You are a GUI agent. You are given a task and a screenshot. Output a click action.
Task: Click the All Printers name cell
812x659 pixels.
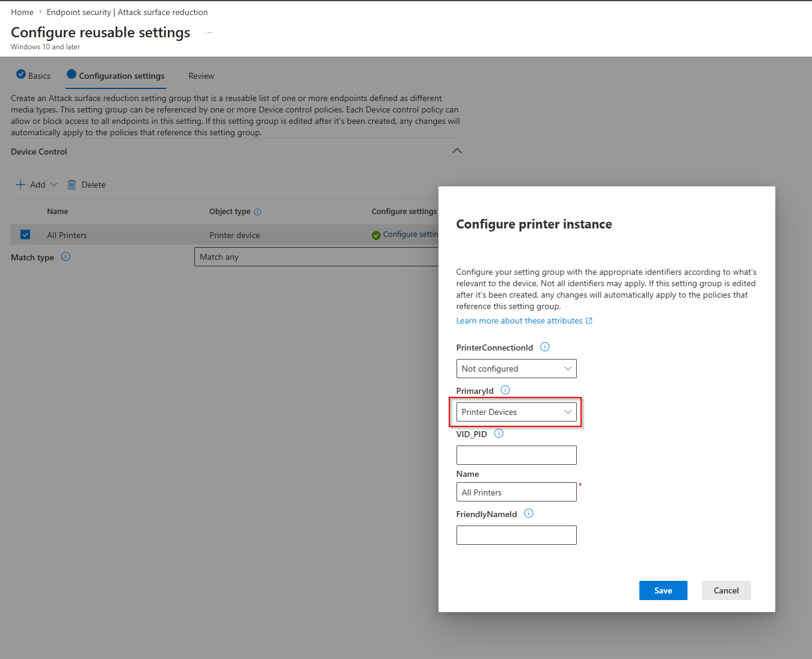[x=67, y=235]
